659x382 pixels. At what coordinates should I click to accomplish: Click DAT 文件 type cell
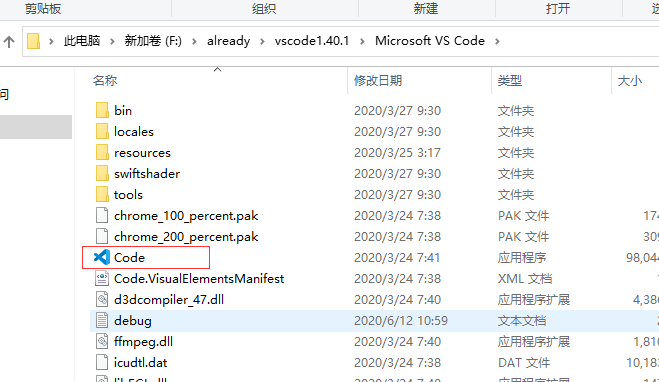524,363
